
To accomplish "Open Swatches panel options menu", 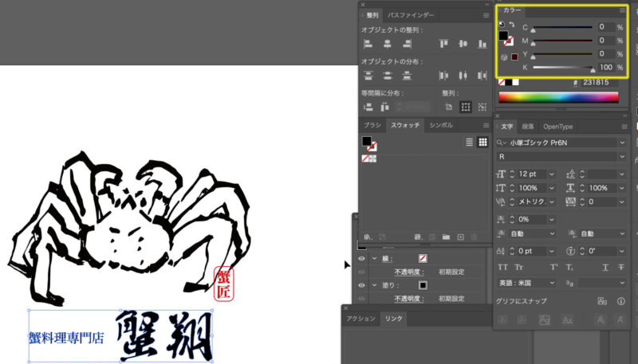I will point(486,126).
